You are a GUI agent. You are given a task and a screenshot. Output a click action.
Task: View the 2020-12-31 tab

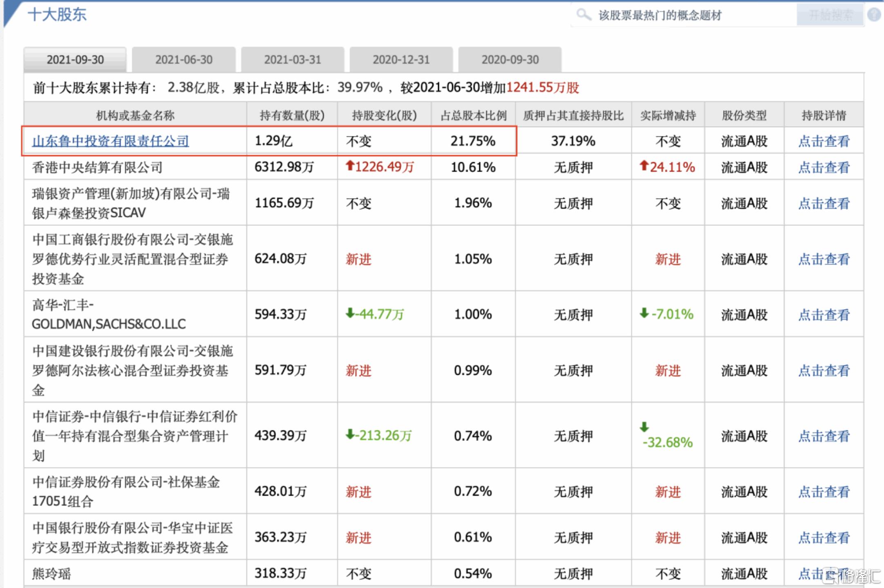[x=400, y=59]
